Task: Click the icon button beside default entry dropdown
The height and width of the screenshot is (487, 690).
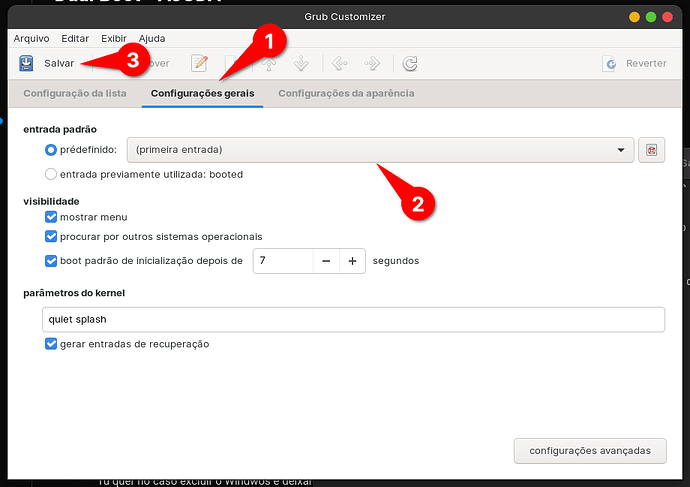Action: (651, 150)
